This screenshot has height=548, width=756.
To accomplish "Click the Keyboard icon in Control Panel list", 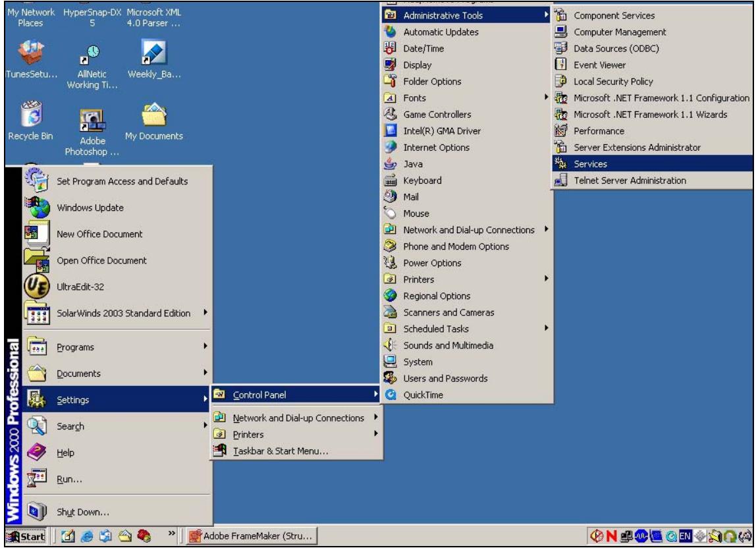I will tap(390, 180).
